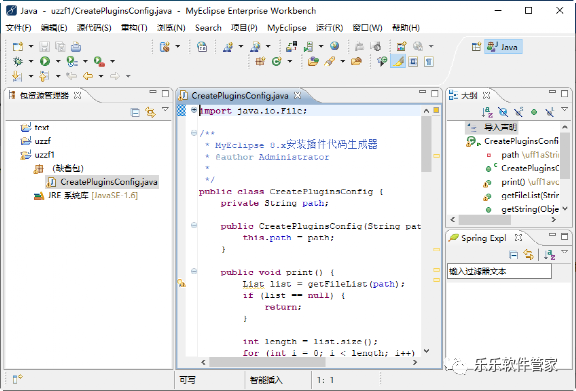Toggle Show Whitespace Characters pilcrow button

tap(429, 61)
